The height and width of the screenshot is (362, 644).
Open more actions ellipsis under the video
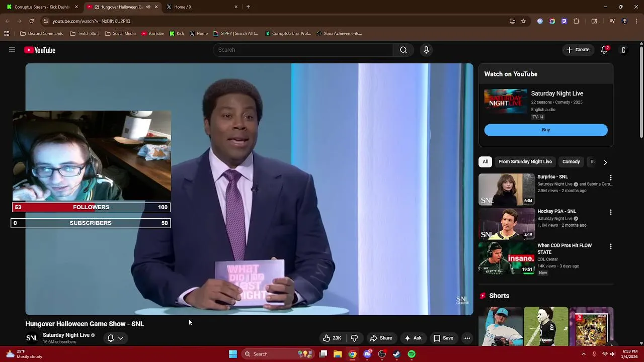click(467, 338)
